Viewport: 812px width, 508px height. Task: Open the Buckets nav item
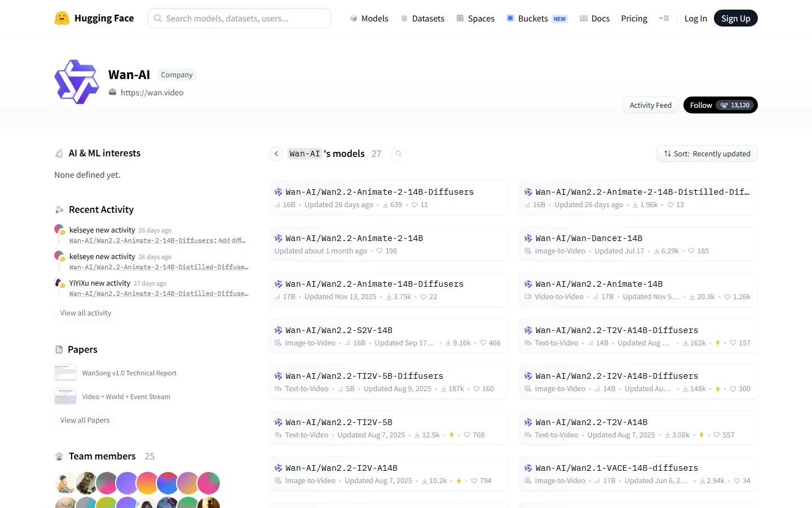536,19
